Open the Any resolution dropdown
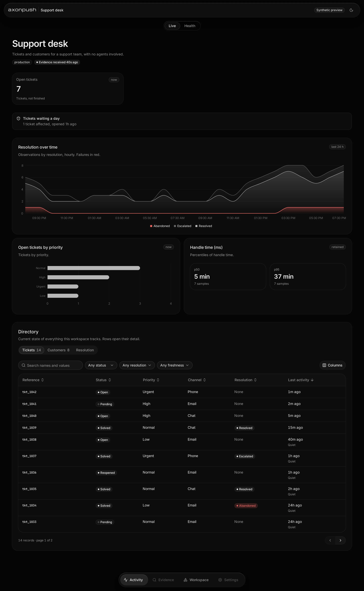The height and width of the screenshot is (591, 364). (x=137, y=365)
